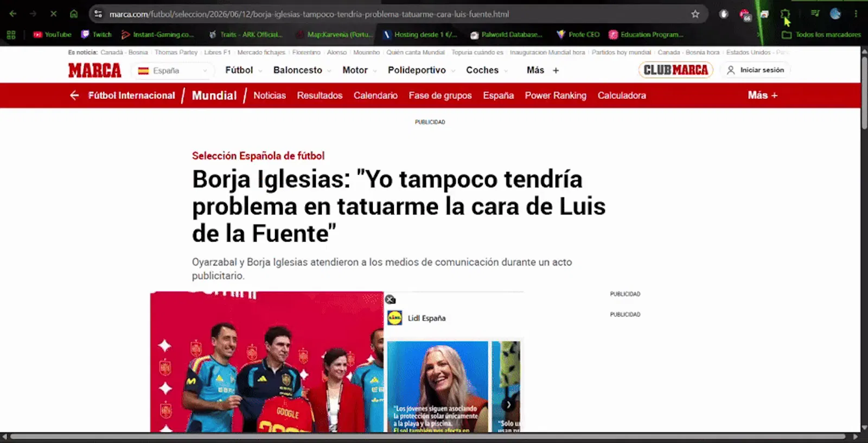
Task: Close the Lidl España ad overlay
Action: coord(390,299)
